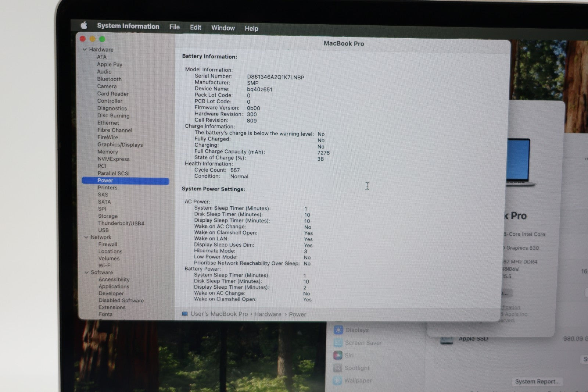Select Accessibility under Software
588x392 pixels.
click(x=114, y=279)
